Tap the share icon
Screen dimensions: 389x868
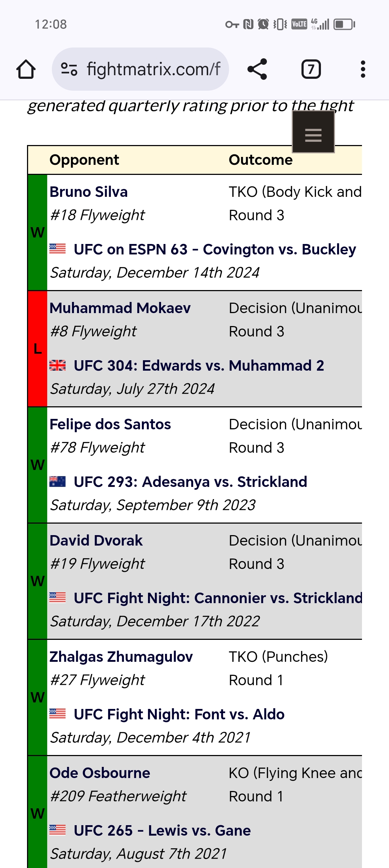[257, 69]
